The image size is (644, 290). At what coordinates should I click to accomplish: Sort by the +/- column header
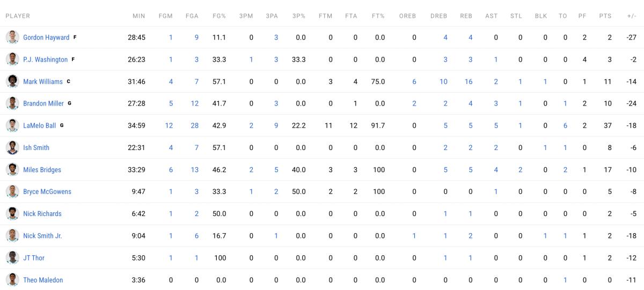631,16
